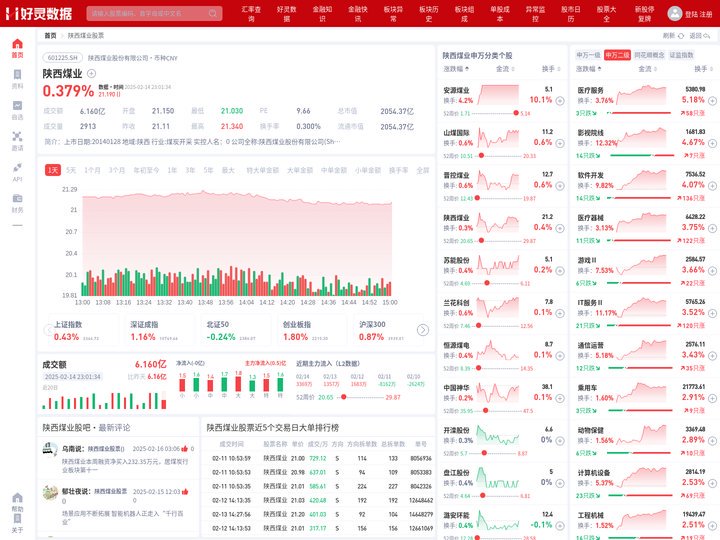
Task: Click the plus icon beside 医疗器械
Action: point(712,228)
